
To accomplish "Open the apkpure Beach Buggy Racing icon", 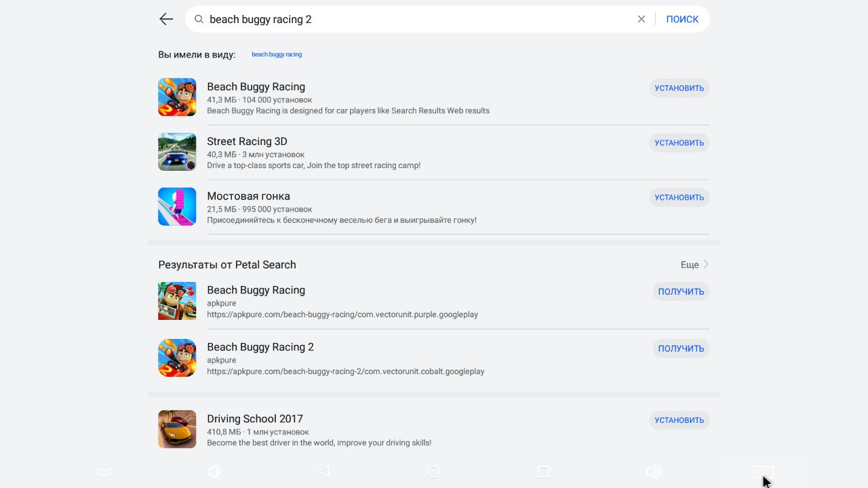I will tap(177, 301).
